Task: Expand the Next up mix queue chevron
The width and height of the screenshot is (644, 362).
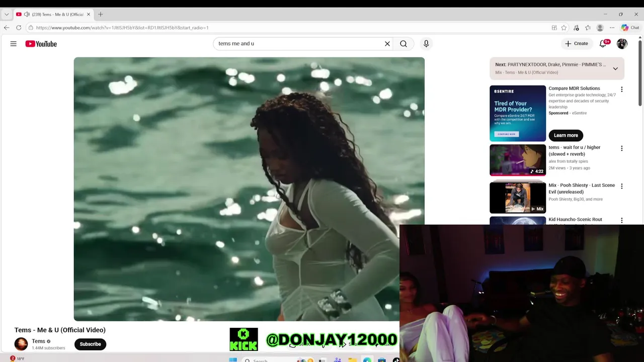Action: pos(615,69)
